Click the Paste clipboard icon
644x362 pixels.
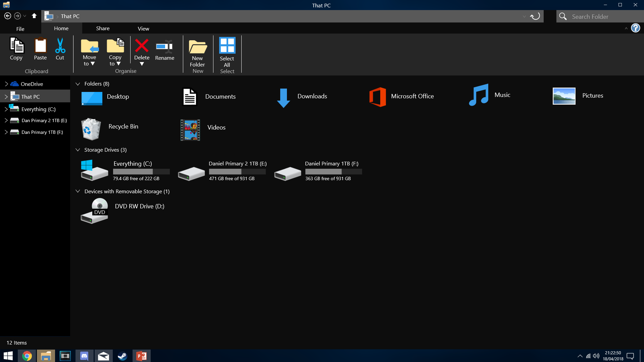(40, 46)
